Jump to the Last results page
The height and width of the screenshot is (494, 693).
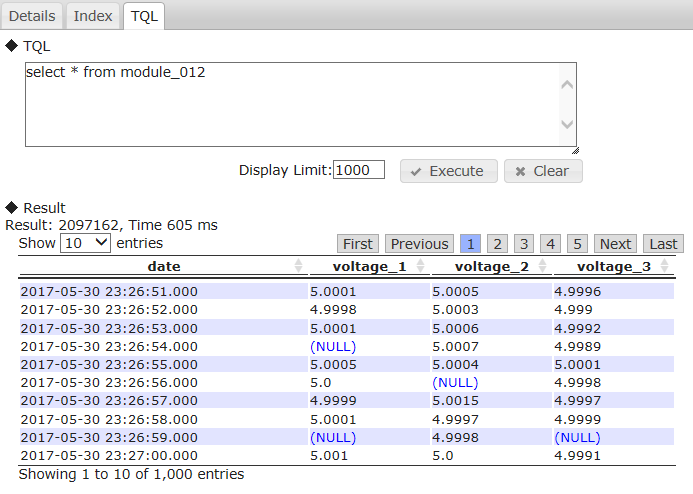(663, 244)
